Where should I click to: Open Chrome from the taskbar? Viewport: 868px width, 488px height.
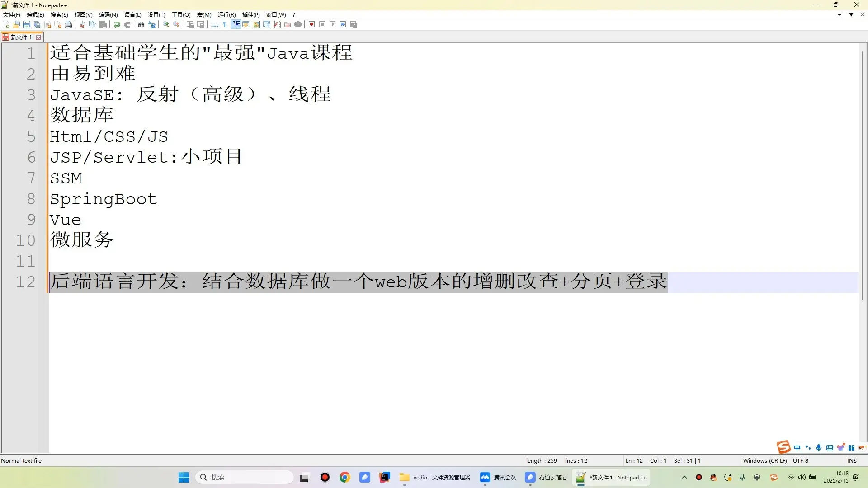point(344,477)
